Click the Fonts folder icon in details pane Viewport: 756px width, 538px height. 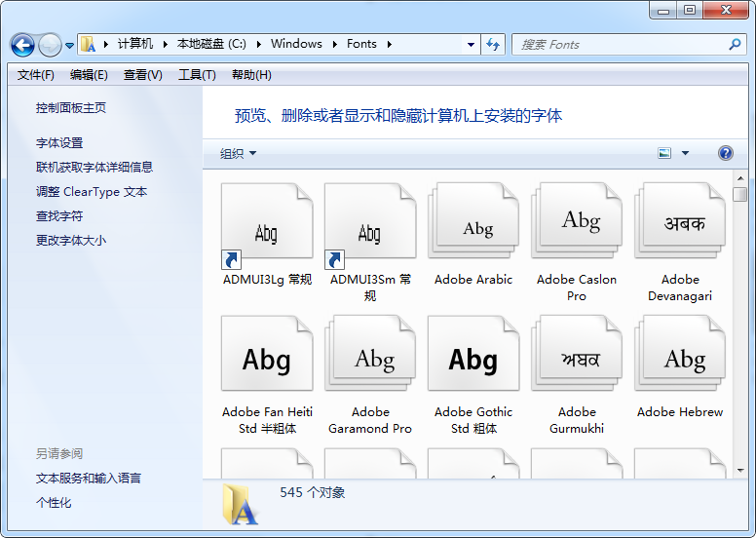point(240,505)
